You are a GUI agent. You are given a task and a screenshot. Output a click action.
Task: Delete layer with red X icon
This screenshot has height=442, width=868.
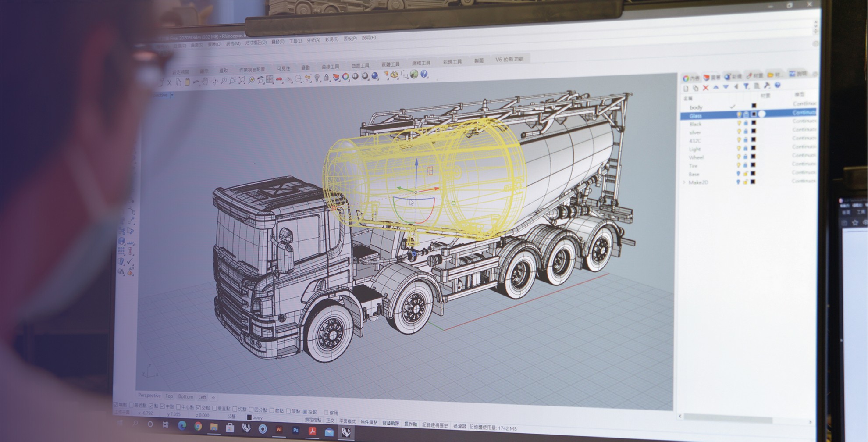coord(705,88)
